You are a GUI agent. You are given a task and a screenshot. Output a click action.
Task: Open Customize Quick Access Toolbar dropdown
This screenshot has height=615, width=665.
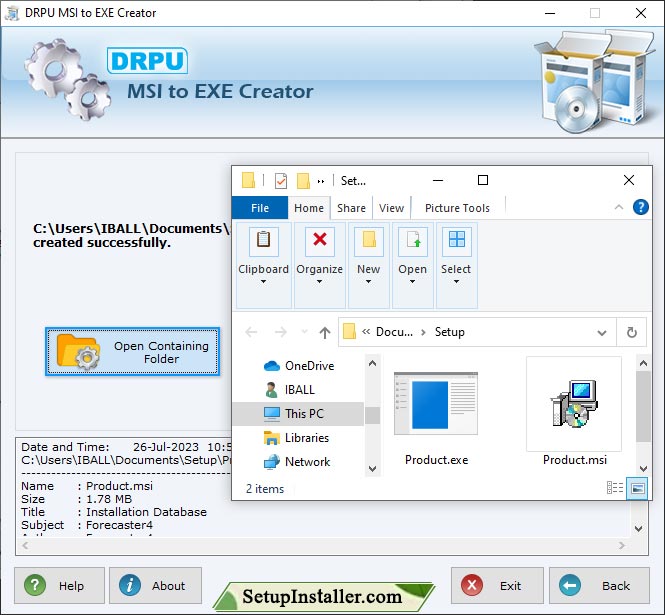[321, 182]
